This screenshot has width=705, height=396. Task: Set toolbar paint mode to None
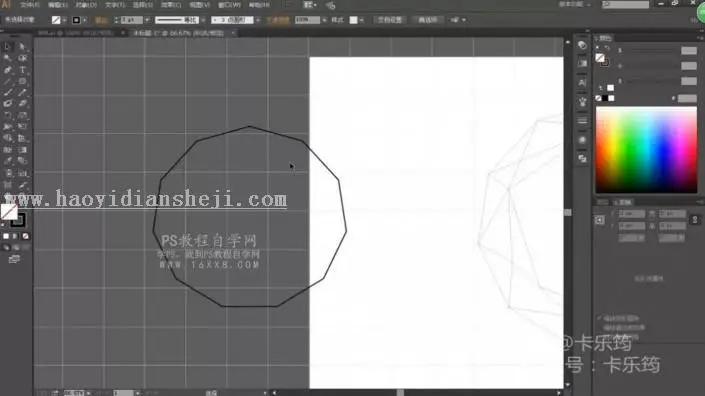[x=26, y=236]
